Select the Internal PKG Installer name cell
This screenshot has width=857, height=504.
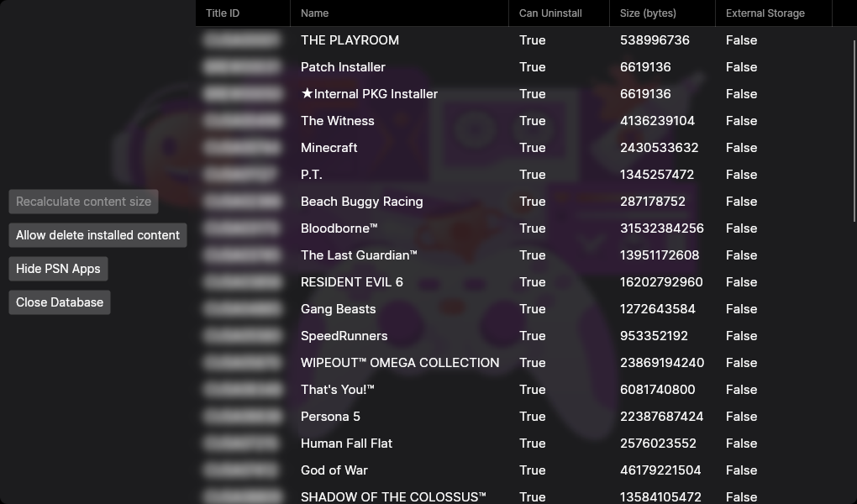(x=370, y=93)
